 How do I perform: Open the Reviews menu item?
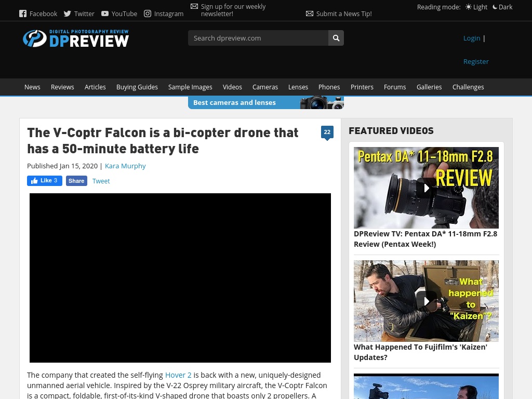pos(62,87)
